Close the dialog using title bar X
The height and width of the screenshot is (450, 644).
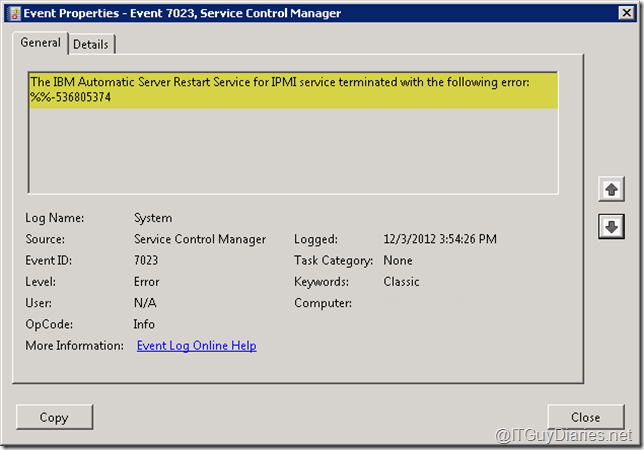[622, 13]
